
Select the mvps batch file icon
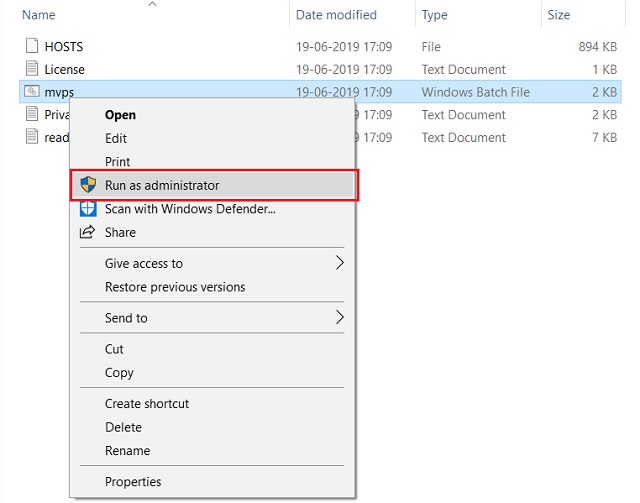click(32, 91)
